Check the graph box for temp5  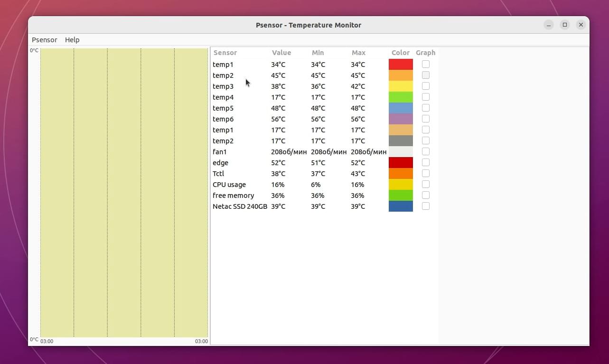pos(426,108)
